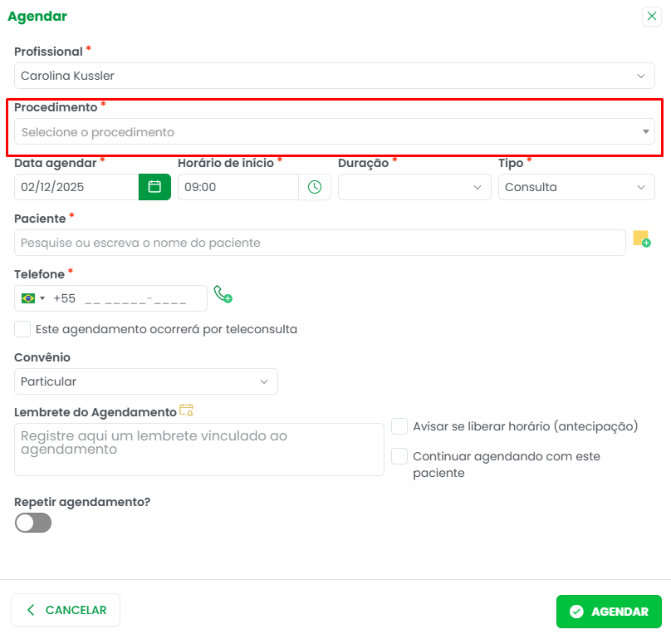This screenshot has width=671, height=644.
Task: Open the Procedimento selection dropdown
Action: [335, 132]
